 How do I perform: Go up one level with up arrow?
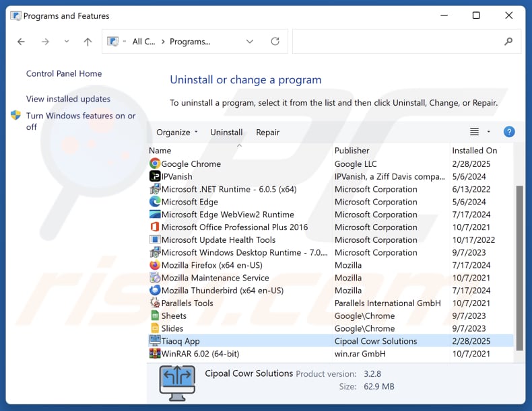click(x=88, y=42)
